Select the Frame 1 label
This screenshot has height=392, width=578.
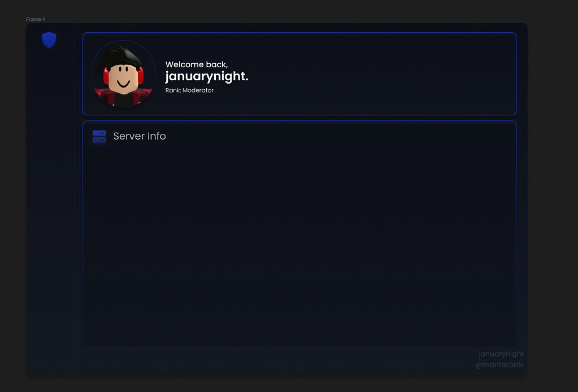[36, 19]
